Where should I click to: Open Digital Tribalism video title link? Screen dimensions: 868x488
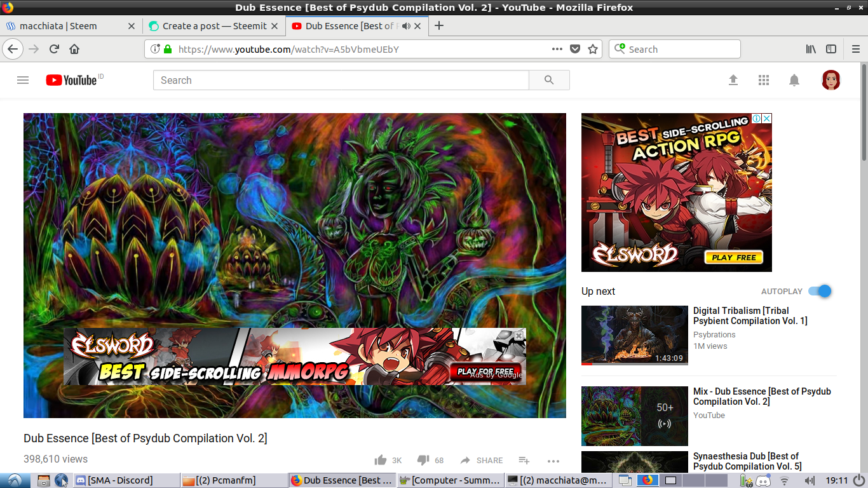750,316
